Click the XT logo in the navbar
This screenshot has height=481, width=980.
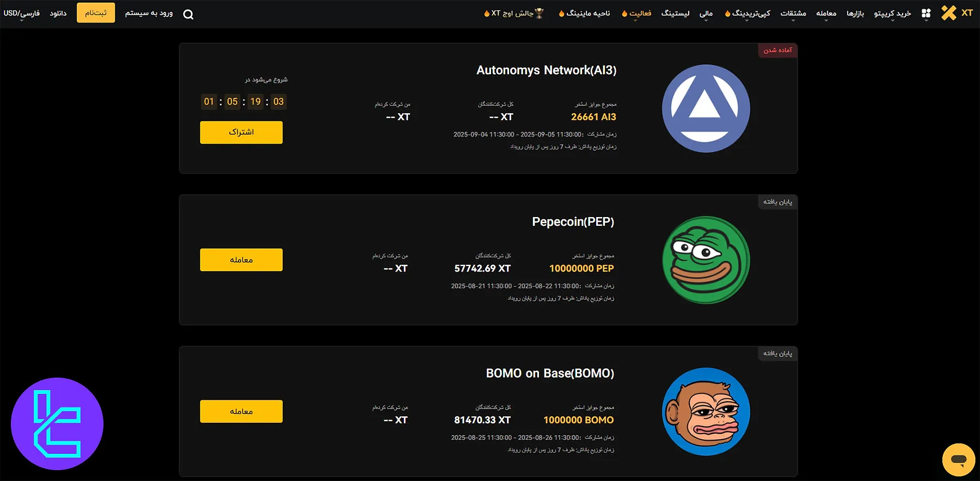tap(957, 13)
